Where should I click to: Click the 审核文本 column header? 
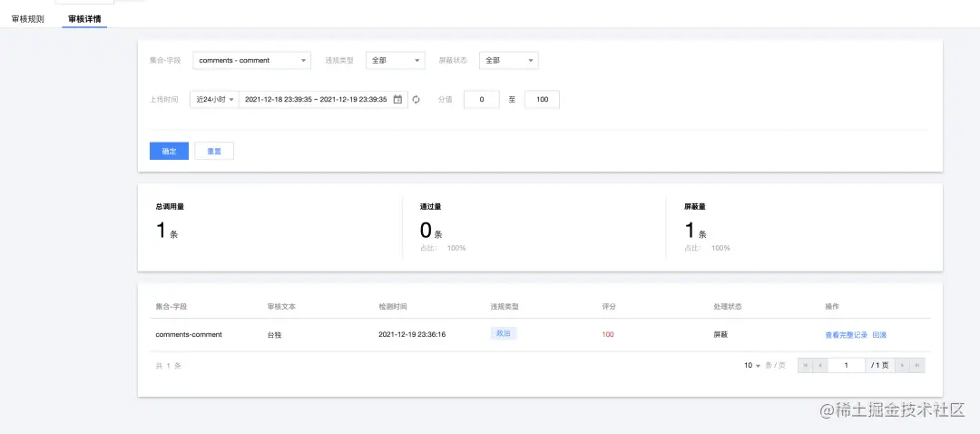click(281, 307)
